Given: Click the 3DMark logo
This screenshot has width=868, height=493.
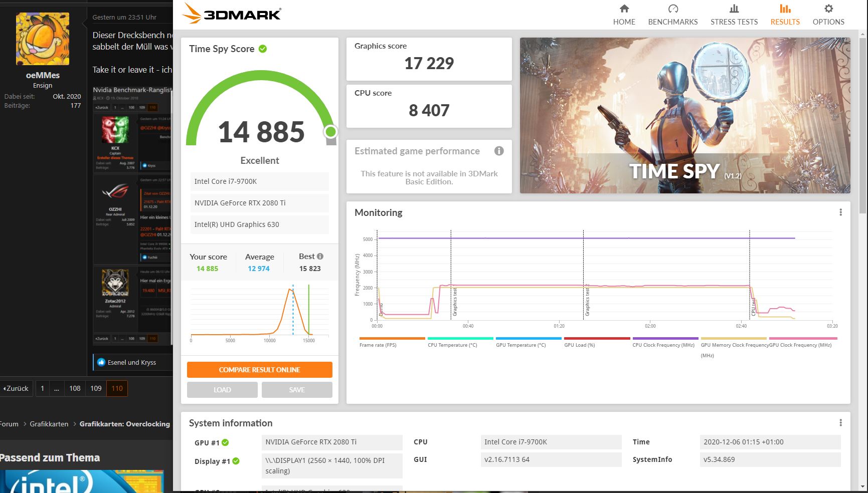Looking at the screenshot, I should [x=232, y=14].
